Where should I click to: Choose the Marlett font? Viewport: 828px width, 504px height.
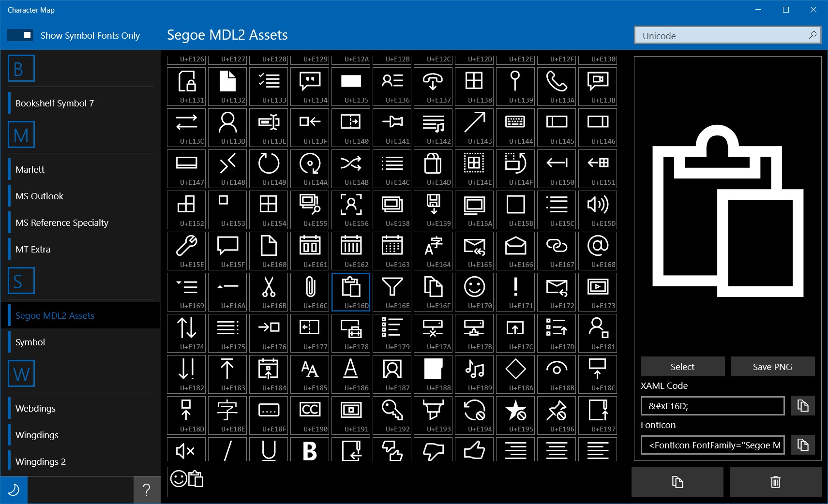coord(81,169)
